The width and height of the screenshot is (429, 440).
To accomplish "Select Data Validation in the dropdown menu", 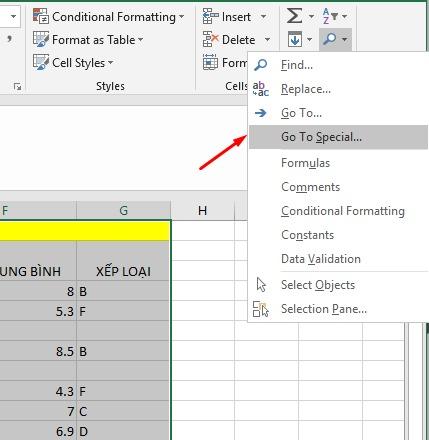I will pos(338,259).
